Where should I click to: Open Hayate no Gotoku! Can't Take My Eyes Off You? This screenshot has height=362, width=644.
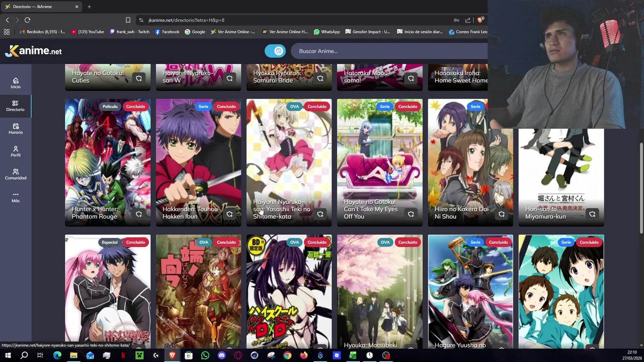(x=371, y=209)
